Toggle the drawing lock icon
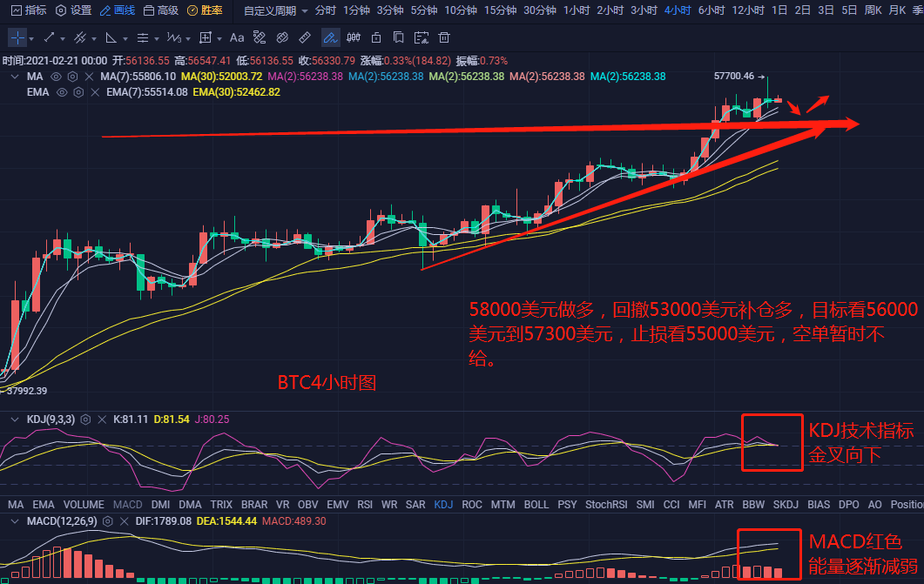 374,37
